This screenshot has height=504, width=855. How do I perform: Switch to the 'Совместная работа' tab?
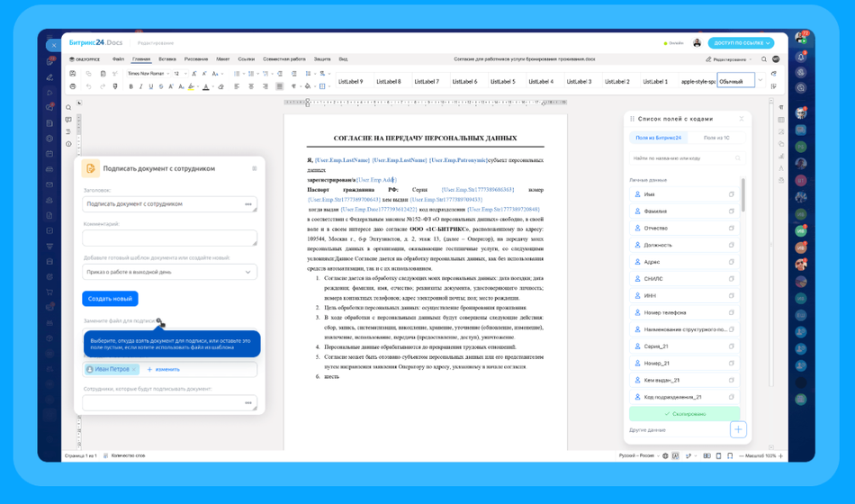click(x=284, y=58)
